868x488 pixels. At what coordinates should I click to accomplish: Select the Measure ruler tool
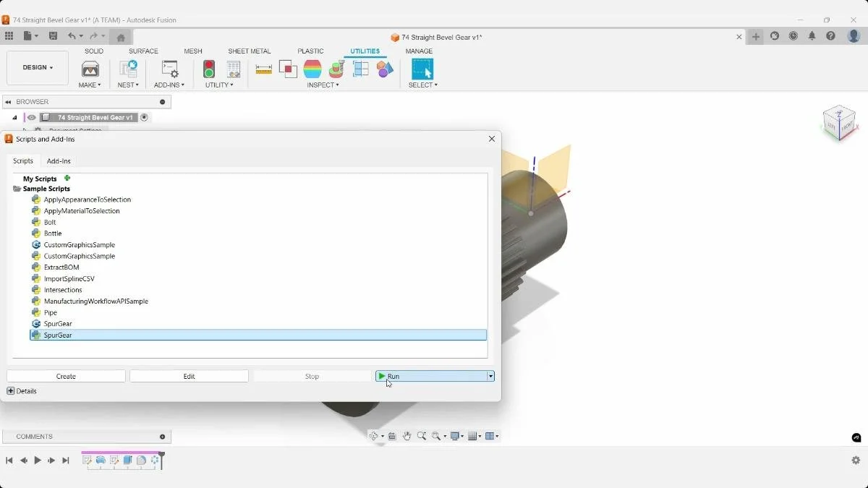[264, 69]
